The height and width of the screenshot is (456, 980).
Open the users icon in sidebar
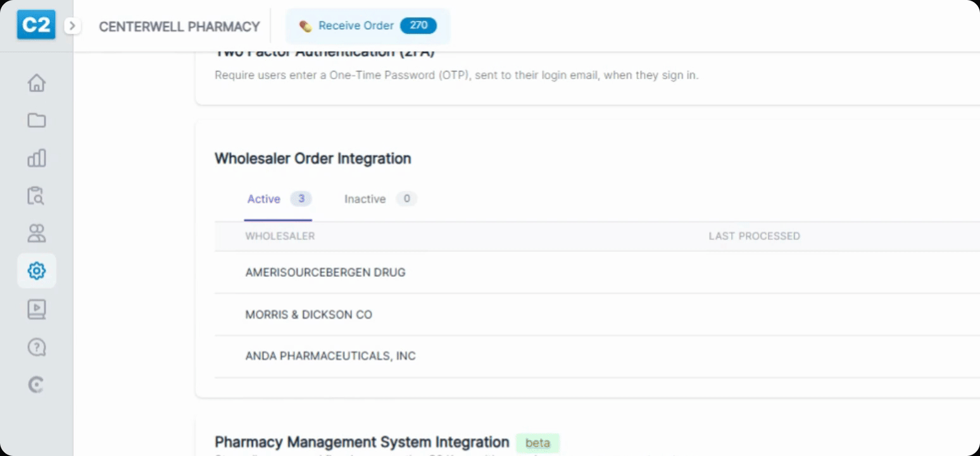pyautogui.click(x=37, y=233)
